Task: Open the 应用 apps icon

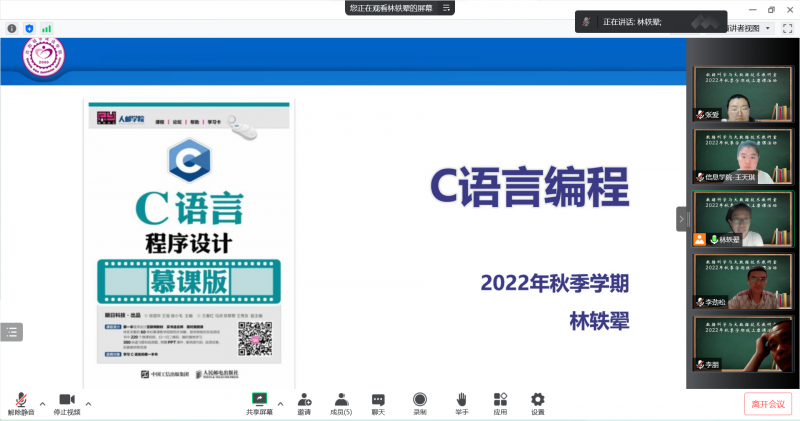Action: tap(500, 402)
